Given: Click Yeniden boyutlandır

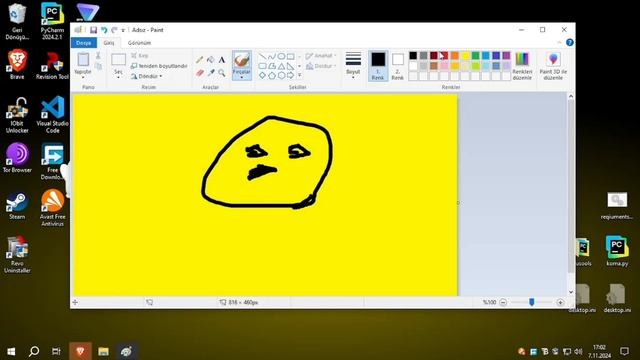Looking at the screenshot, I should (159, 66).
